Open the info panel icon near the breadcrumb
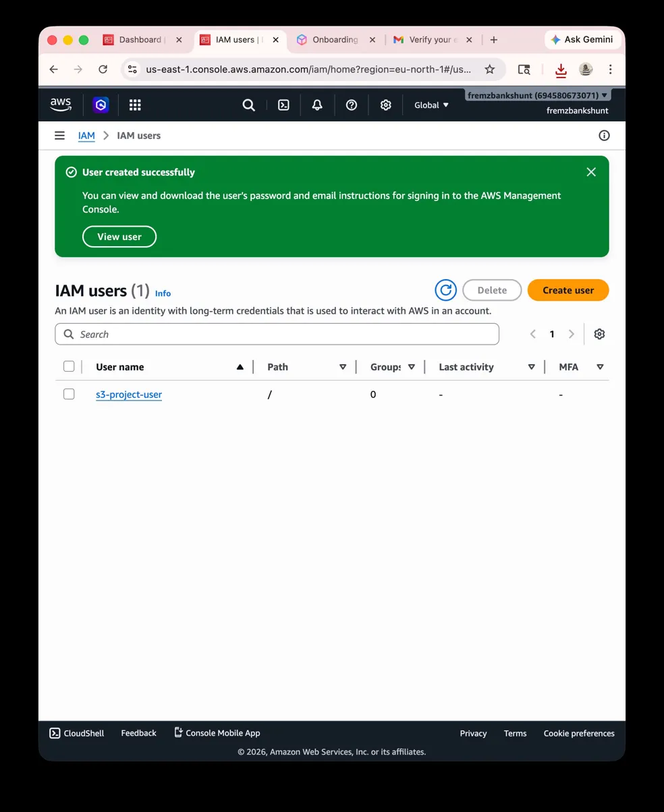664x812 pixels. point(604,136)
